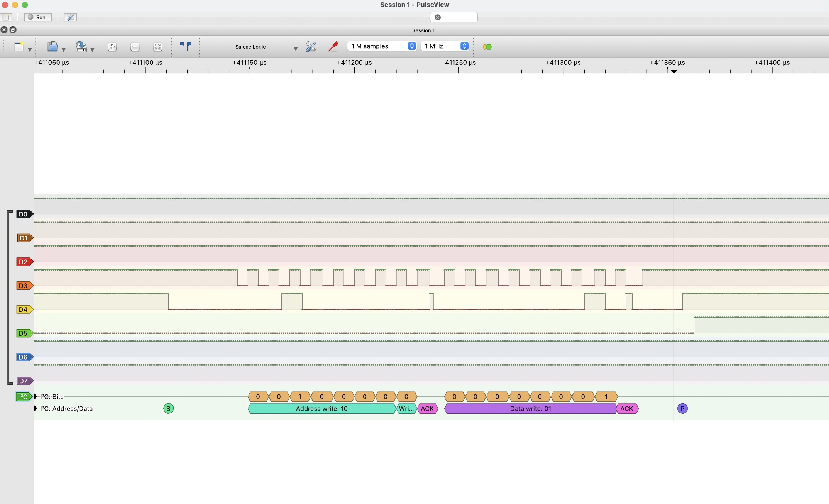Click the first ACK annotation after address
The image size is (829, 504).
427,409
